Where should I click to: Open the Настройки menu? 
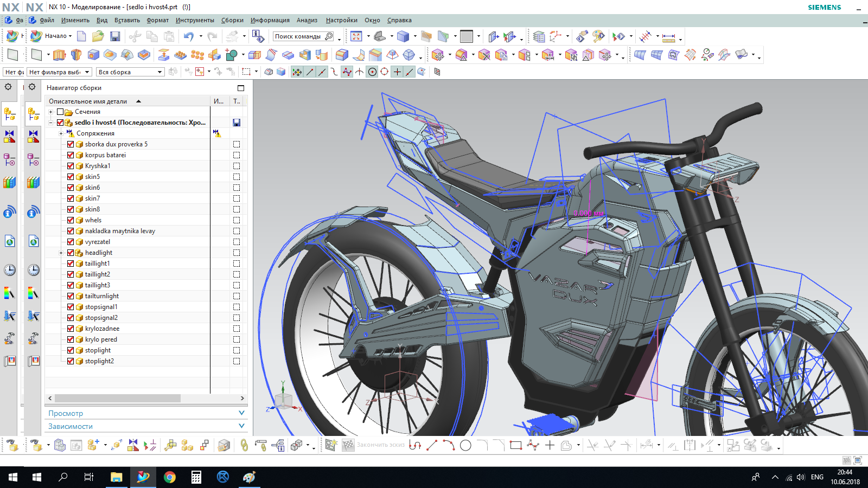[342, 20]
